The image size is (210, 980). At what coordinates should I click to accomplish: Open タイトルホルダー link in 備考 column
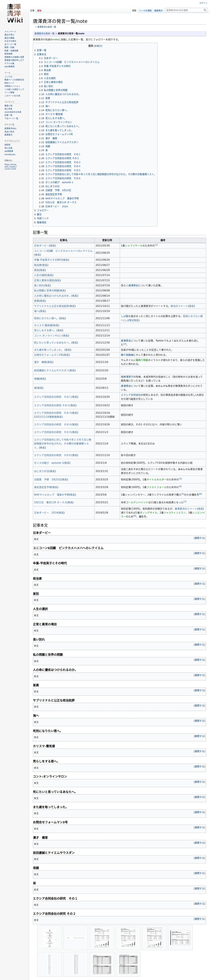(156, 480)
